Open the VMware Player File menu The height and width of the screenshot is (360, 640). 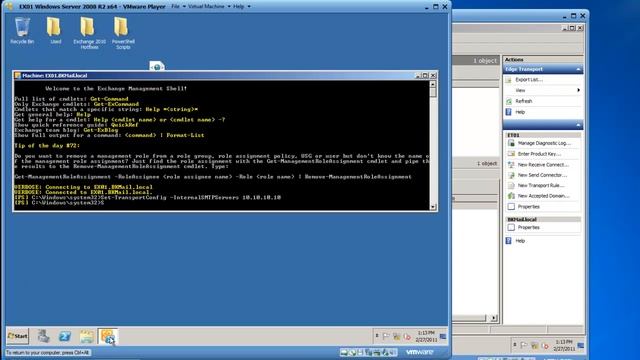click(x=178, y=7)
